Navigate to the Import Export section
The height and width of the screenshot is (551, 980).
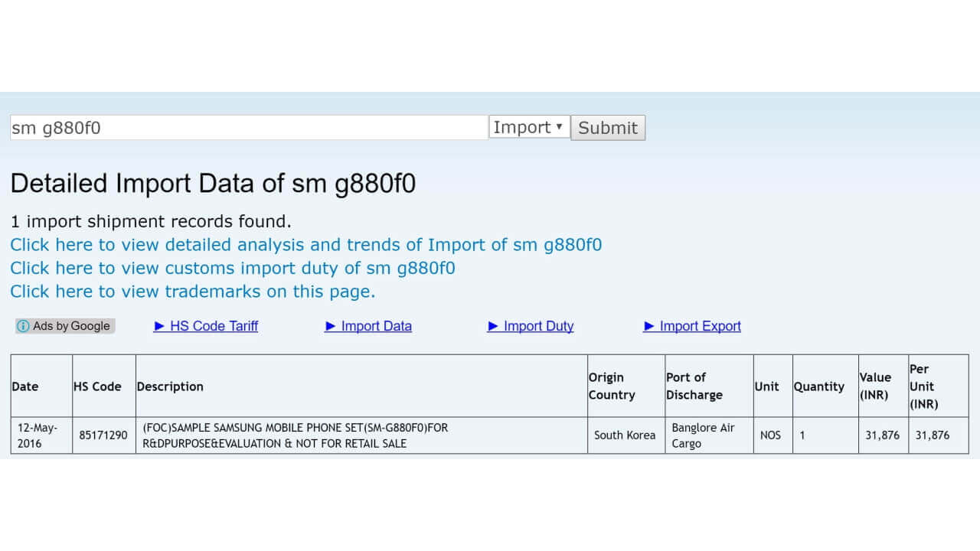698,326
